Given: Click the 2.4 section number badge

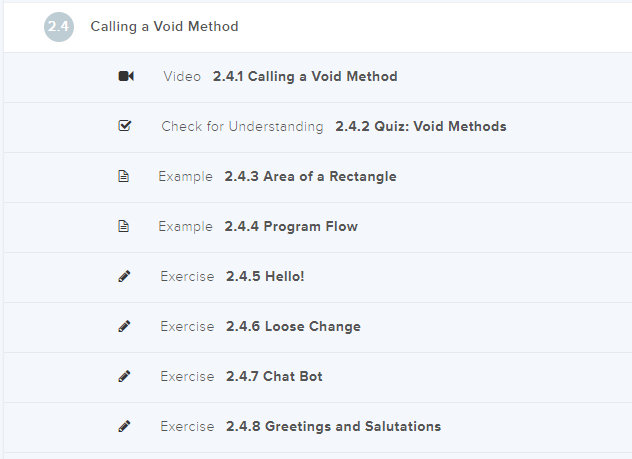Looking at the screenshot, I should 59,27.
